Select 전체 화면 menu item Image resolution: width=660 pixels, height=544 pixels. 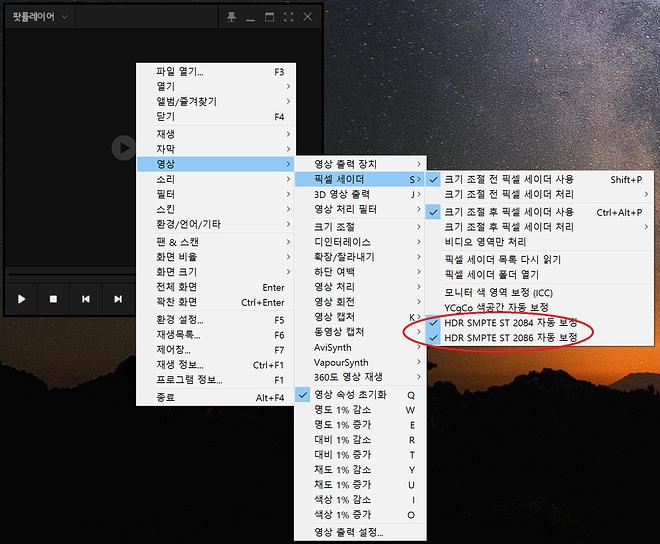click(216, 287)
